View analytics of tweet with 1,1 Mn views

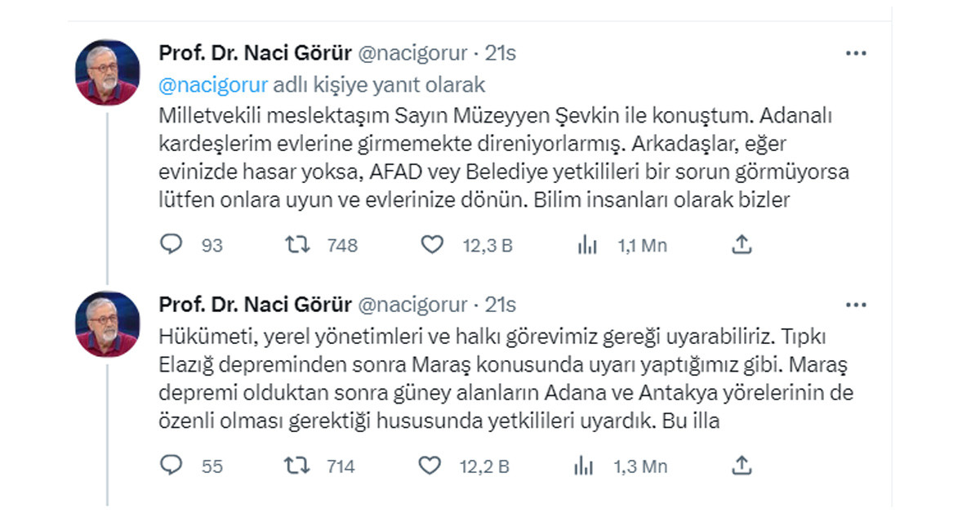[586, 244]
